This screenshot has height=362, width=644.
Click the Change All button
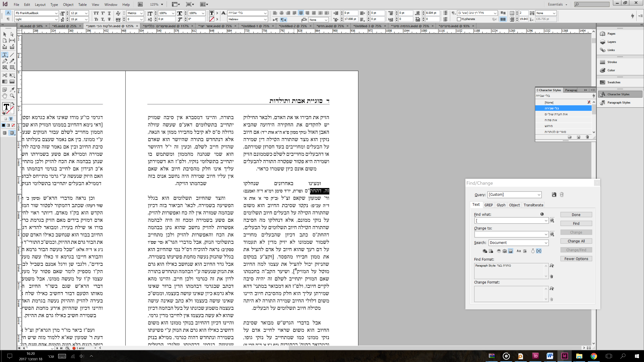[576, 241]
